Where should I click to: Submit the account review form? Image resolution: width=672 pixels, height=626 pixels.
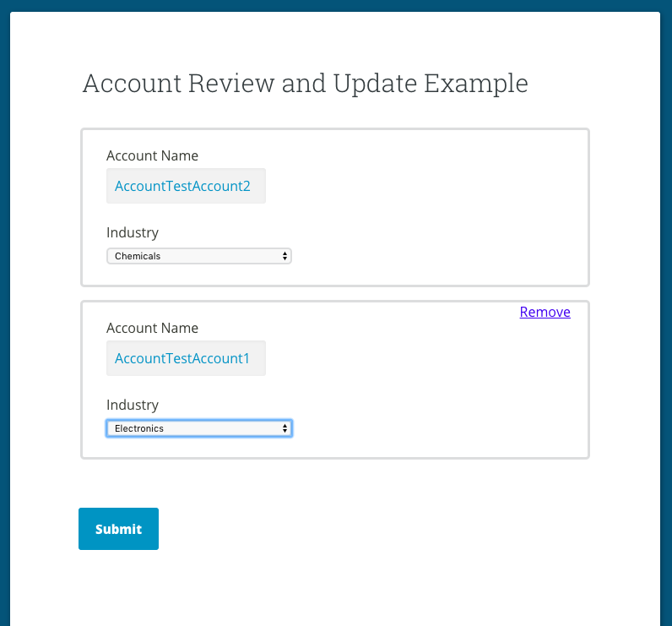118,529
